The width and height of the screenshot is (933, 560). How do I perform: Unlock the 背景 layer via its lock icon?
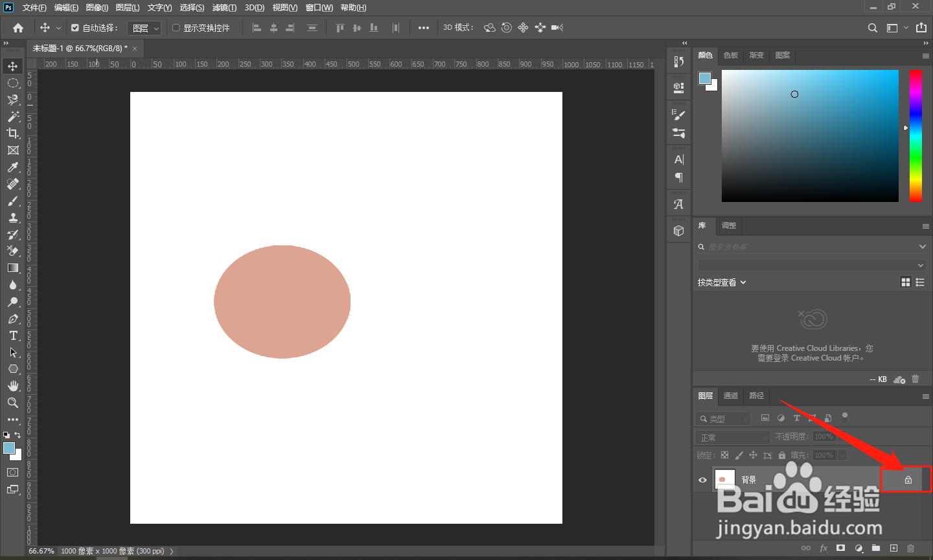[908, 480]
